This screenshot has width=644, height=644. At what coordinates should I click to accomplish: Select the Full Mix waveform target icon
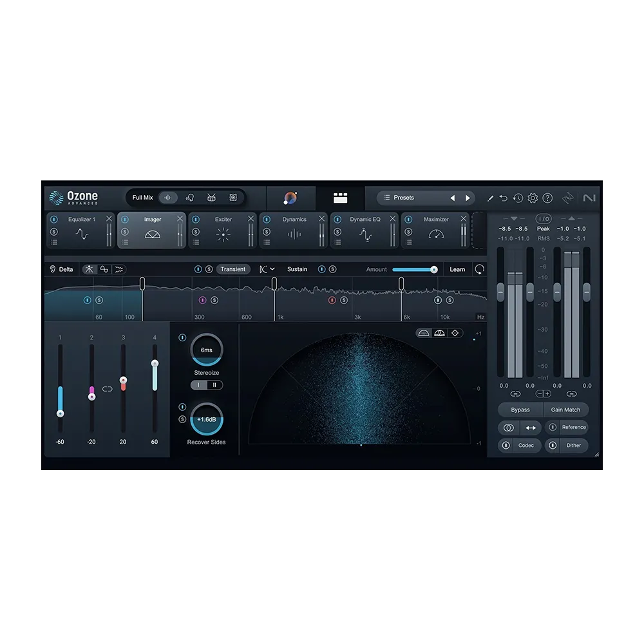click(168, 198)
